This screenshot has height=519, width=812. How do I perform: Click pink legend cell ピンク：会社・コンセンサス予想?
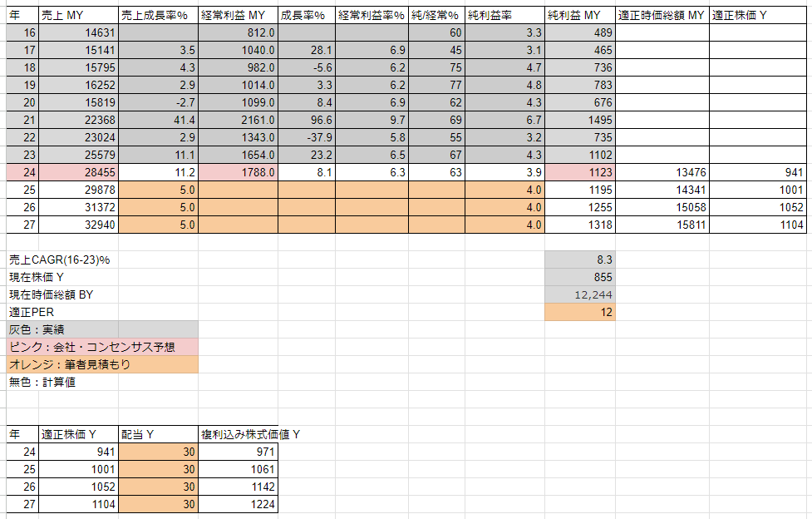[x=102, y=347]
